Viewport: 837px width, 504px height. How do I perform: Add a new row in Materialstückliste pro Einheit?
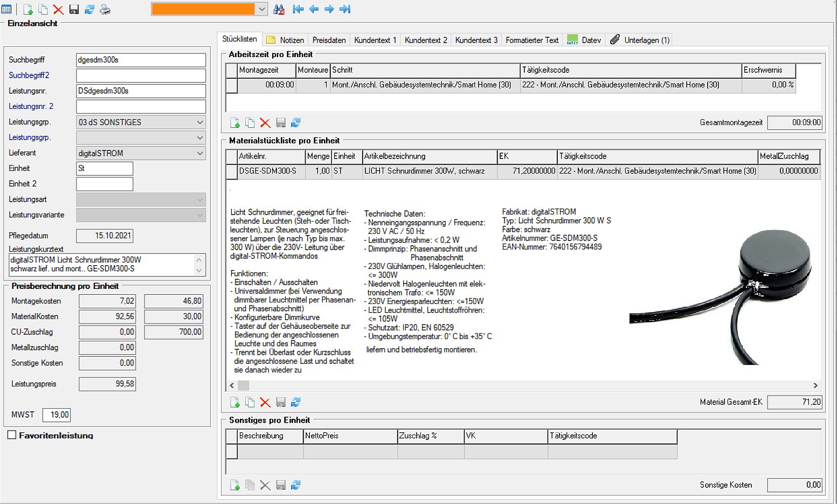click(x=234, y=402)
